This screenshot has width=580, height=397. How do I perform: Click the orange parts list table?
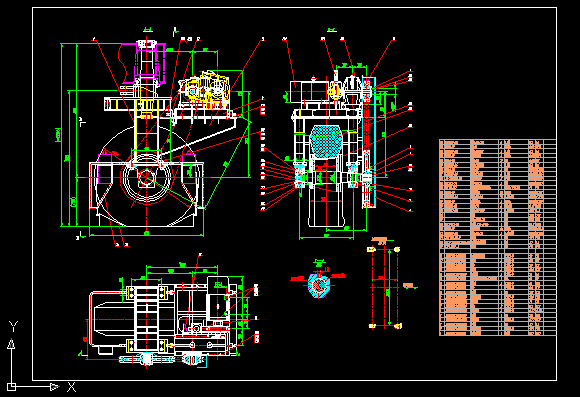498,238
